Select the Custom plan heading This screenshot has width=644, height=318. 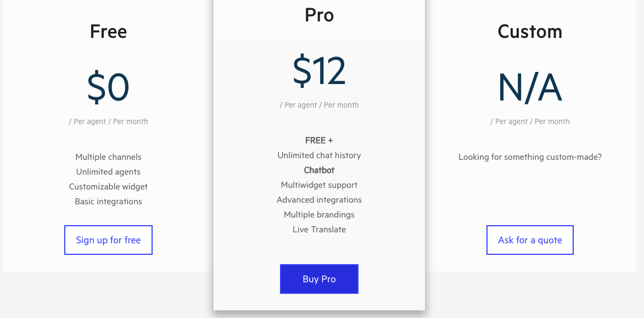(530, 31)
